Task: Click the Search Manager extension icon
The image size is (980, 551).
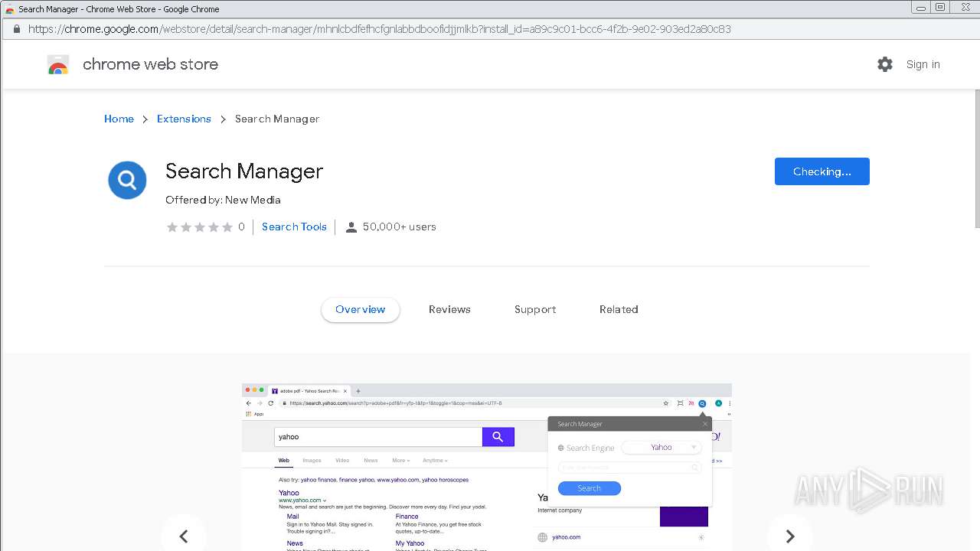Action: (x=127, y=181)
